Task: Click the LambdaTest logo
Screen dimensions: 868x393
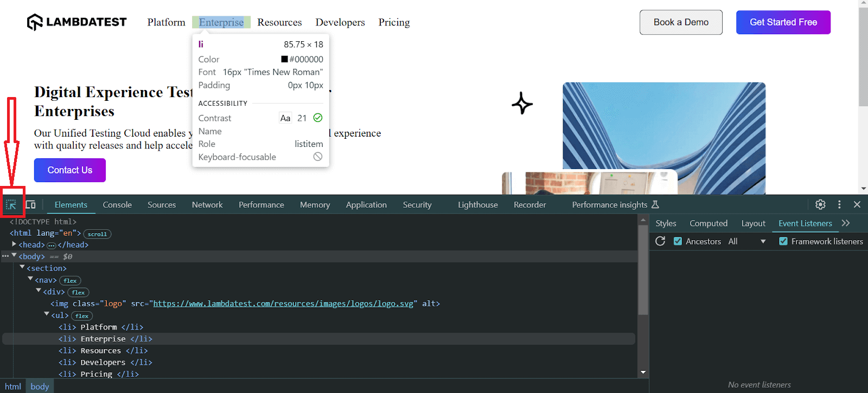Action: pos(76,22)
